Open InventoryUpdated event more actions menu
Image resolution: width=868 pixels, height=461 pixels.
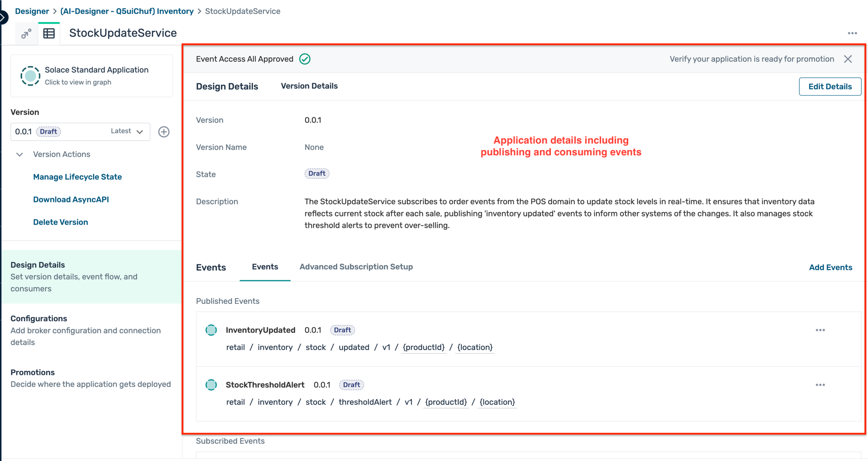[820, 330]
